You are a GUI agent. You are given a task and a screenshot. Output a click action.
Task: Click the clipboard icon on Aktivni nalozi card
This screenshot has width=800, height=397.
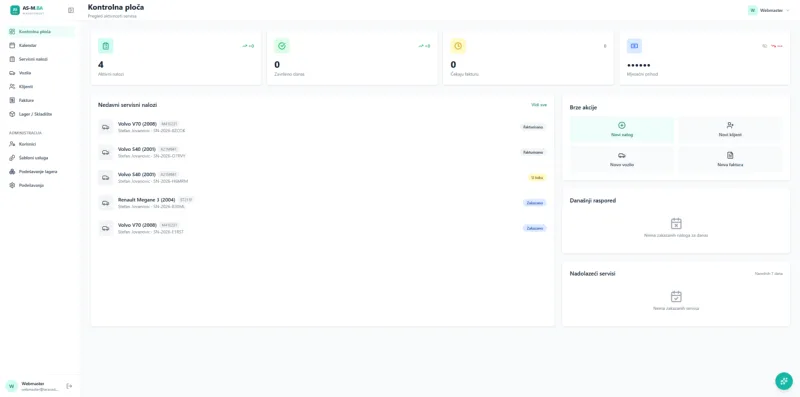pyautogui.click(x=106, y=46)
